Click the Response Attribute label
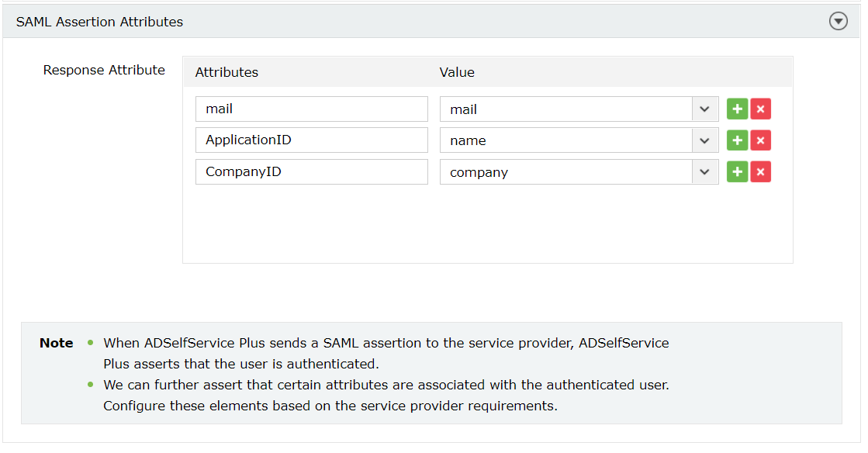The image size is (868, 453). pos(104,70)
